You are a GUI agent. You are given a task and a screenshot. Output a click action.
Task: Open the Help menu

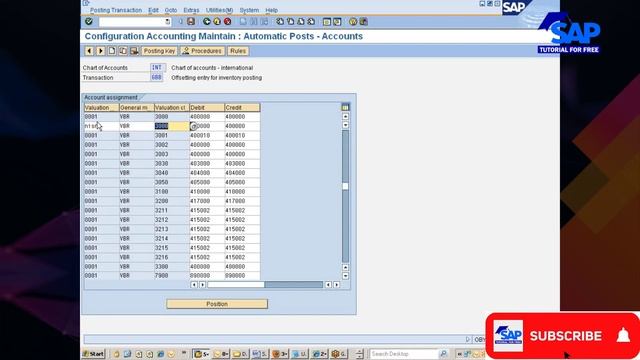271,10
